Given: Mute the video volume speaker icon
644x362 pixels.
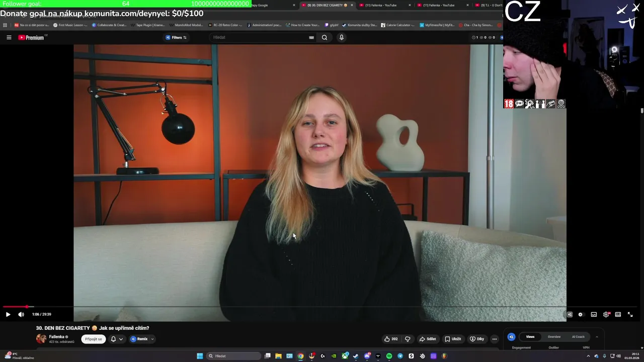Looking at the screenshot, I should coord(21,314).
